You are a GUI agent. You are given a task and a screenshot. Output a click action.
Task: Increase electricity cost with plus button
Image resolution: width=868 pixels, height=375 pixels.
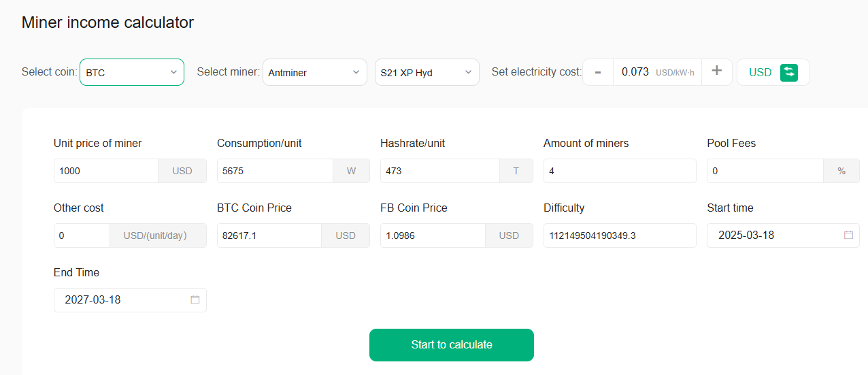click(x=716, y=71)
